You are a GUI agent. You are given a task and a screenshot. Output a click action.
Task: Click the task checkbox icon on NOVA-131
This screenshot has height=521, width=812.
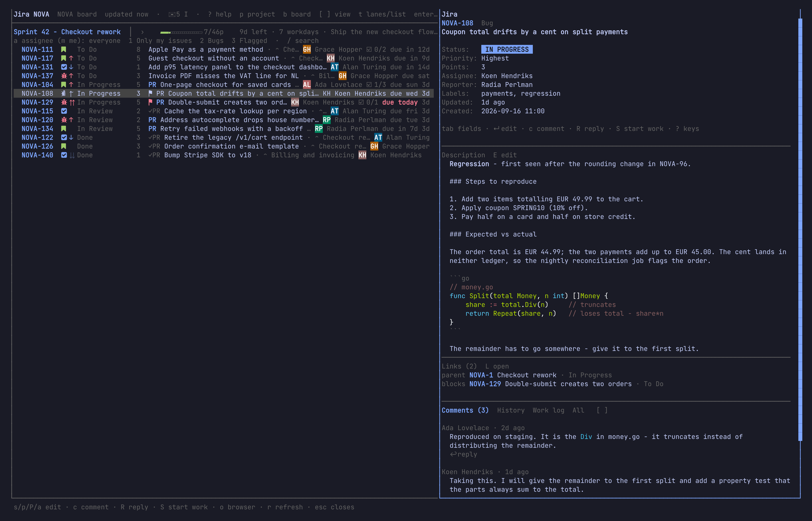pos(64,67)
